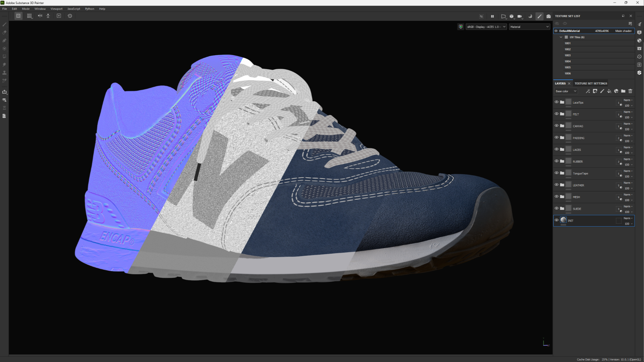The image size is (644, 362).
Task: Open the Substance S icon on right dock
Action: point(639,73)
